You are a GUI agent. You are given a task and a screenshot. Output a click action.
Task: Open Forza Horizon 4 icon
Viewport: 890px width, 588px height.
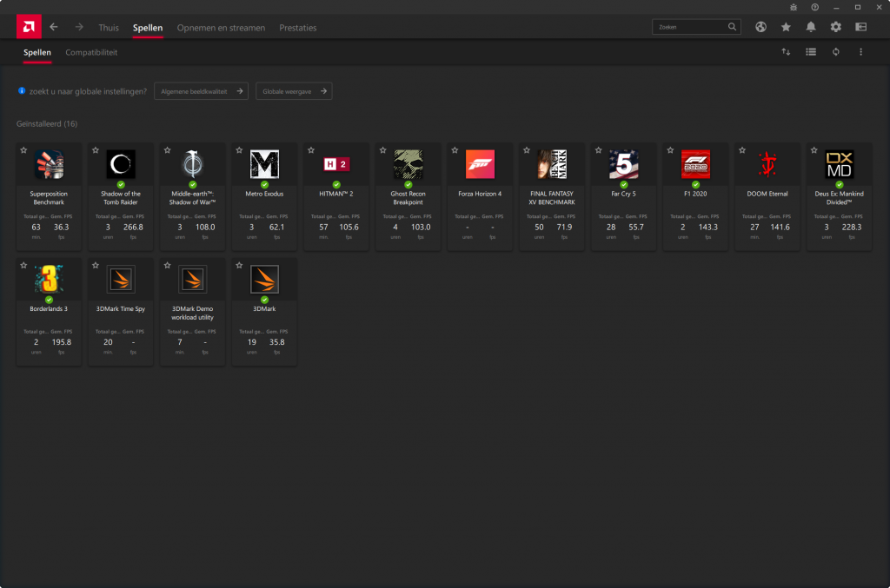click(480, 164)
